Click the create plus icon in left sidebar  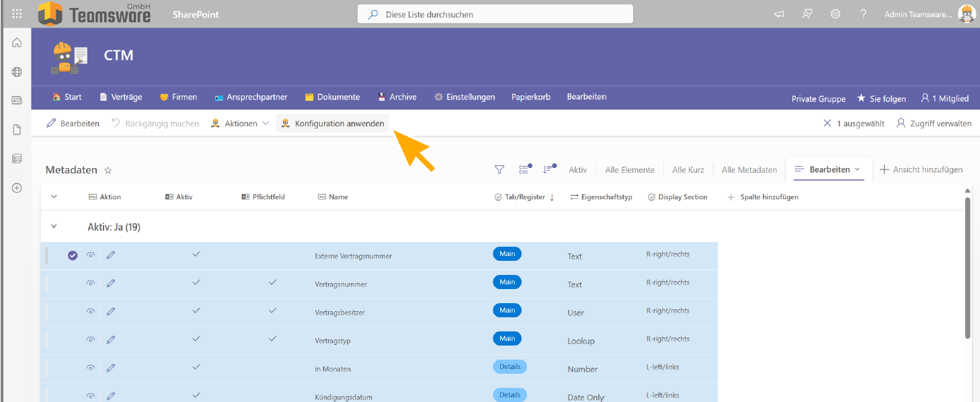(x=17, y=188)
